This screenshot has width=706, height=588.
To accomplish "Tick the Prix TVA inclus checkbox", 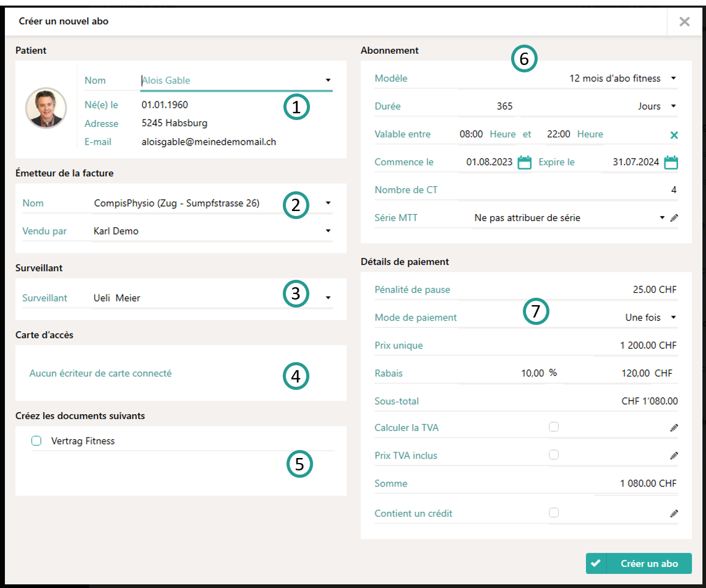I will pyautogui.click(x=554, y=455).
